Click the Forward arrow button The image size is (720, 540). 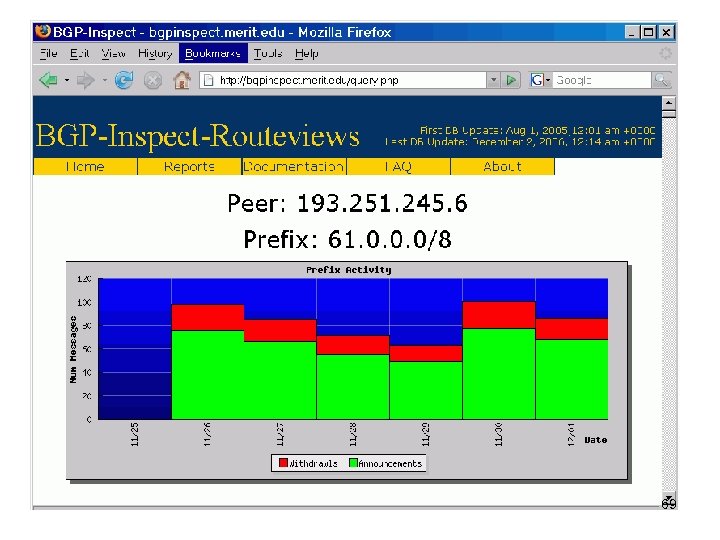point(85,80)
